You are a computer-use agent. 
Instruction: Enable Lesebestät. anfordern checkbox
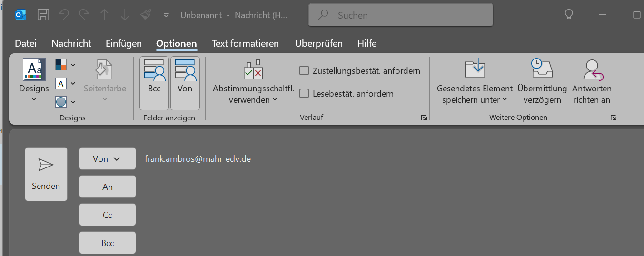304,94
